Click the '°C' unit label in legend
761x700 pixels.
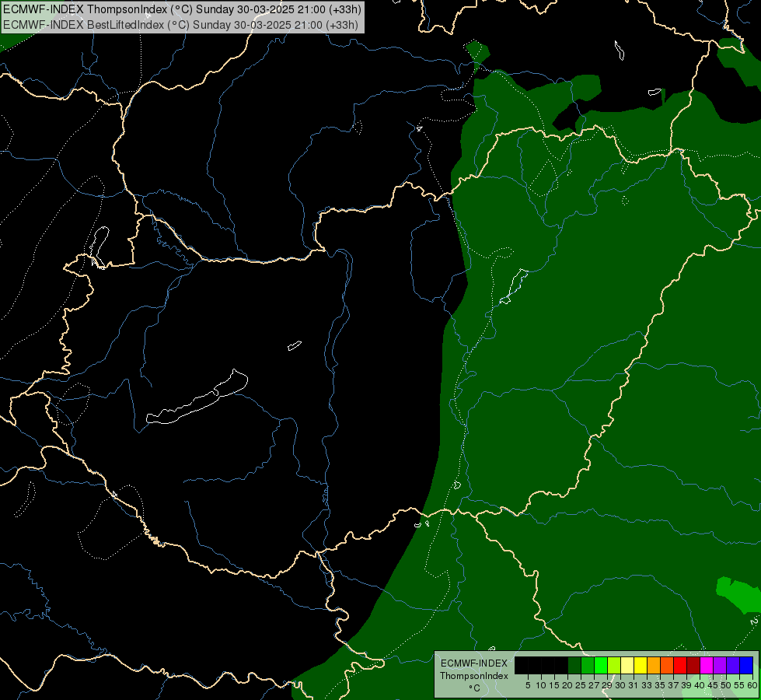click(474, 688)
